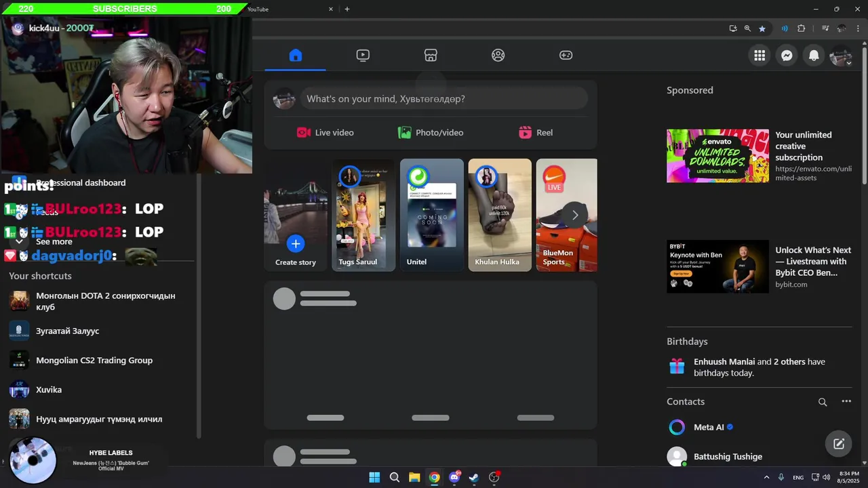Expand 'See more' in left sidebar
Viewport: 868px width, 488px height.
click(54, 242)
